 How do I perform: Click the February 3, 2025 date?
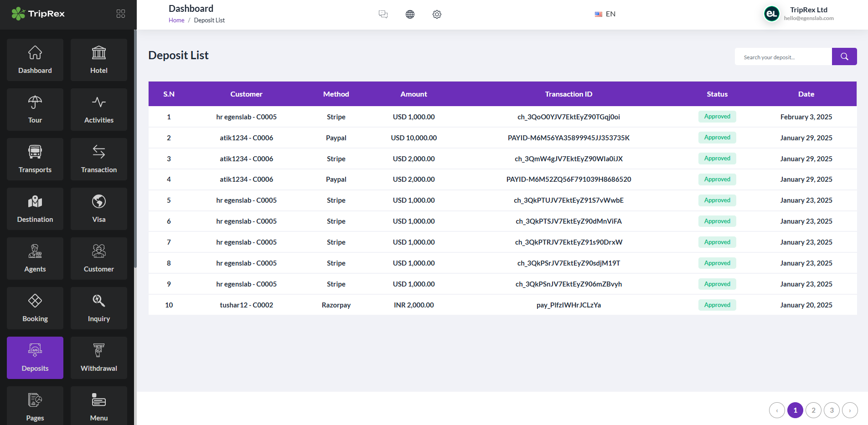pos(806,117)
